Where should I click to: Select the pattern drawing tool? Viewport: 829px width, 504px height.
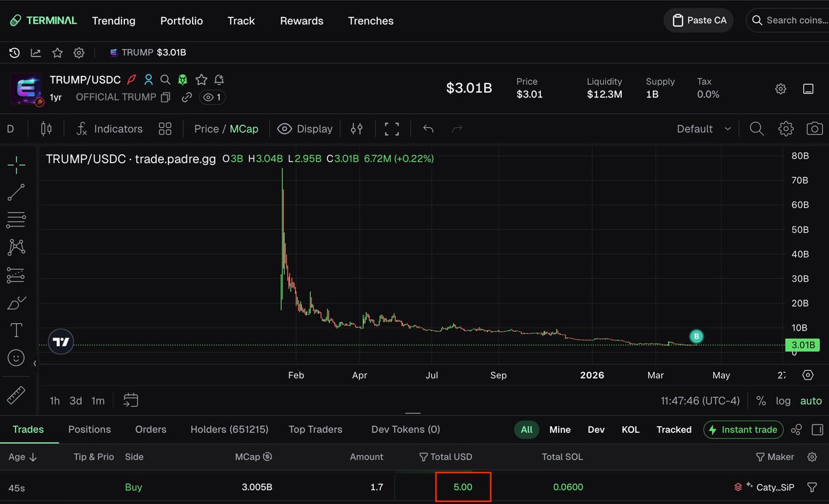point(16,246)
